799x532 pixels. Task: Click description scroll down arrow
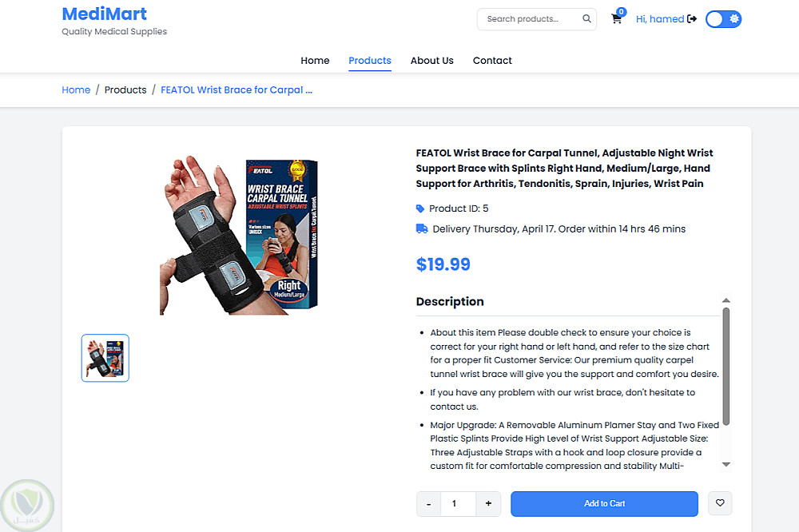726,464
